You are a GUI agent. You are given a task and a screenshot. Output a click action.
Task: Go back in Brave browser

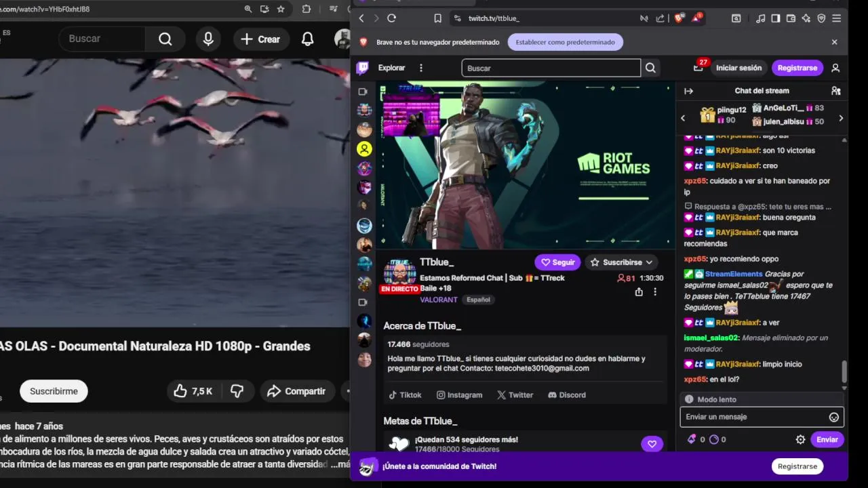point(361,18)
